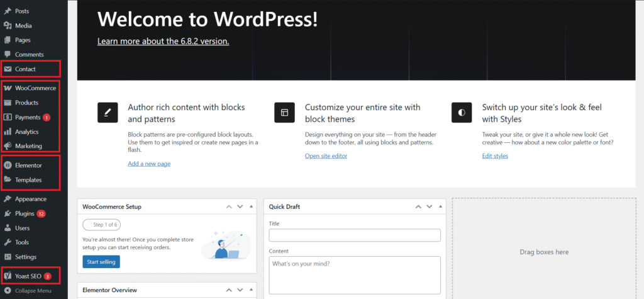Image resolution: width=644 pixels, height=299 pixels.
Task: Toggle Quick Draft panel collapse triangle
Action: [441, 206]
